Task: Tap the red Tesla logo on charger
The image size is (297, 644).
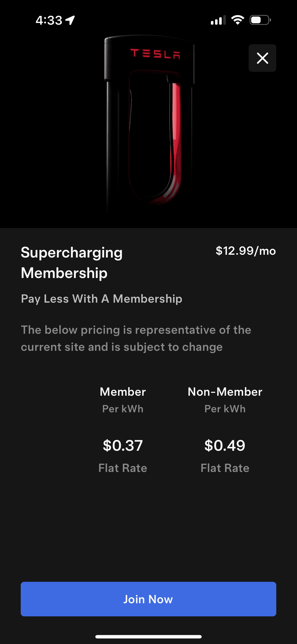Action: point(155,53)
